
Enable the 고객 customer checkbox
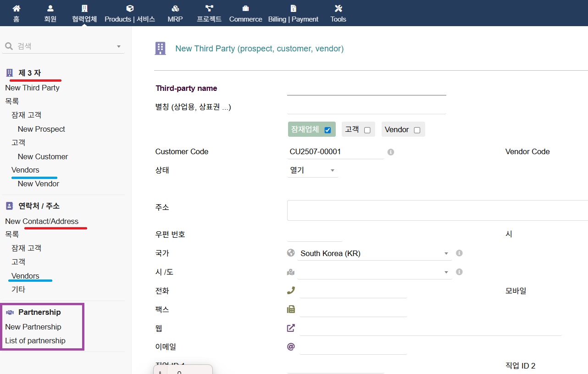pos(367,130)
